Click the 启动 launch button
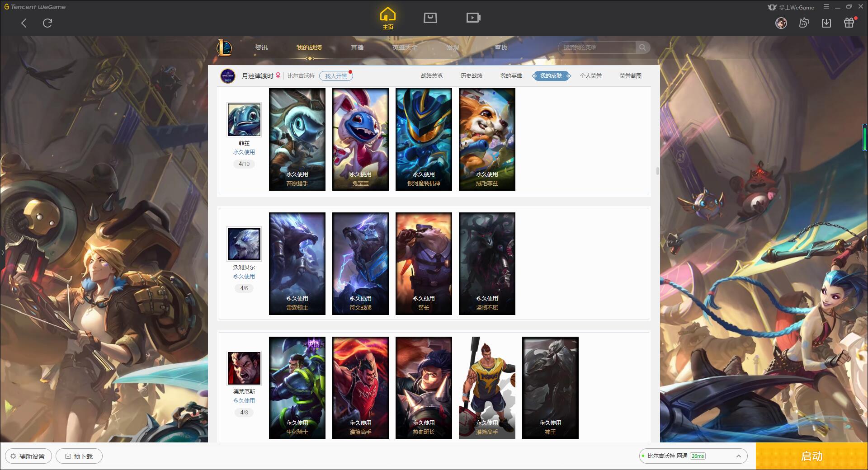Screen dimensions: 868x470 pos(811,456)
